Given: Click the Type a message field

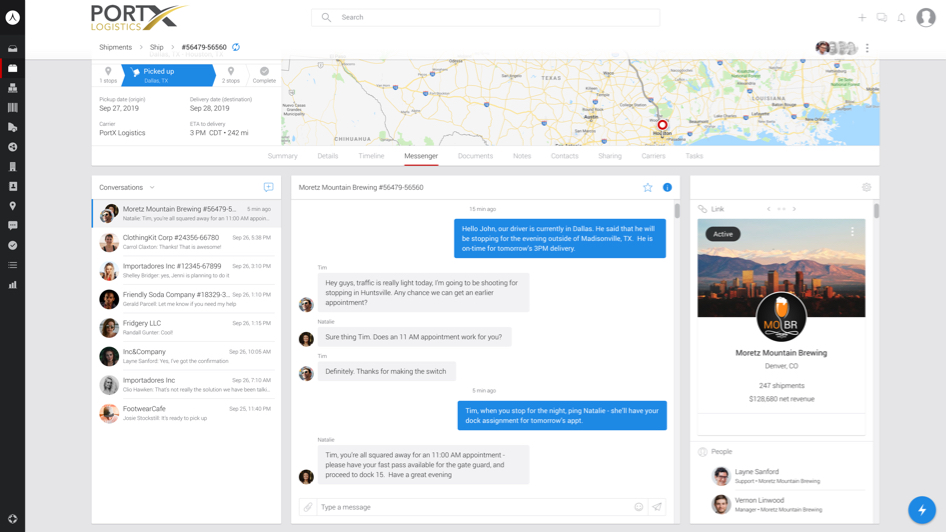Looking at the screenshot, I should (474, 507).
